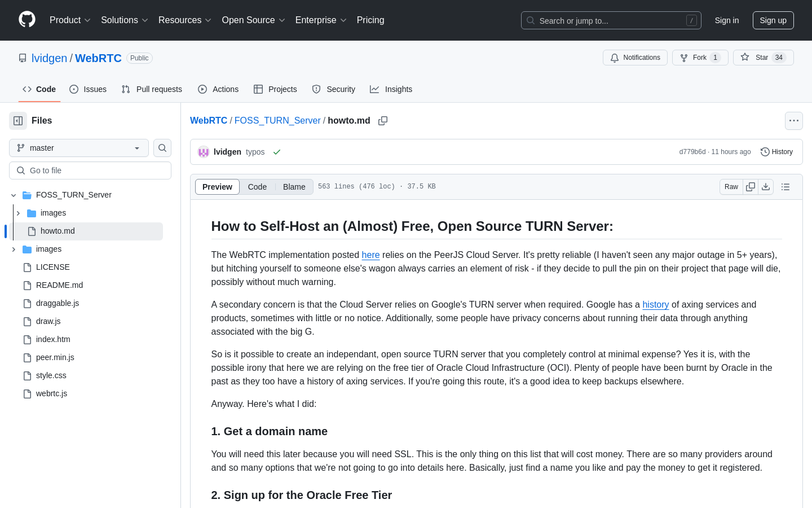This screenshot has width=812, height=508.
Task: Follow the 'here' link in first paragraph
Action: click(370, 255)
